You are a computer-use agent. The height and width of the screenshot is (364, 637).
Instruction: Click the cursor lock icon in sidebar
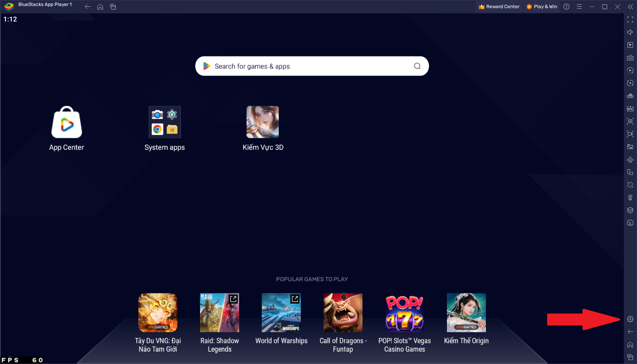click(x=630, y=45)
